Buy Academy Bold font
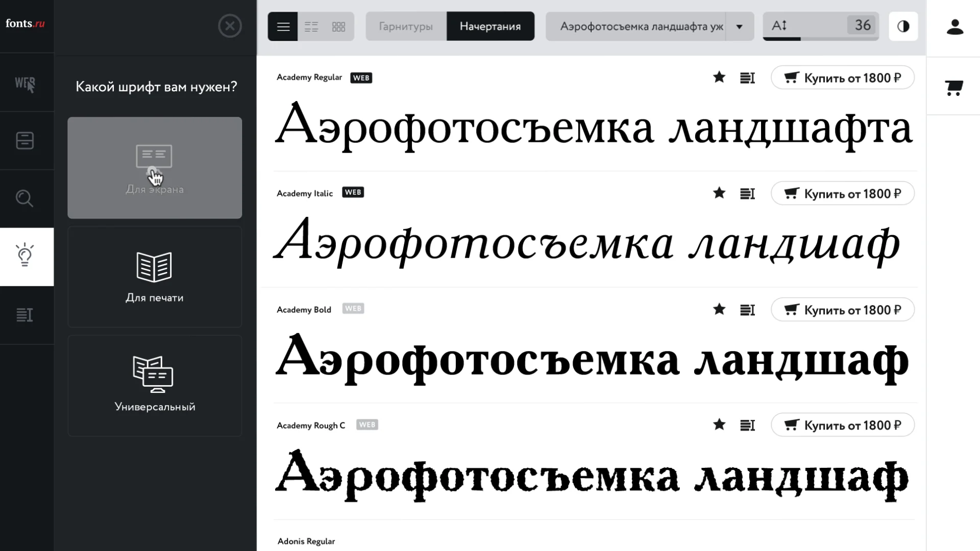The image size is (980, 551). [843, 310]
